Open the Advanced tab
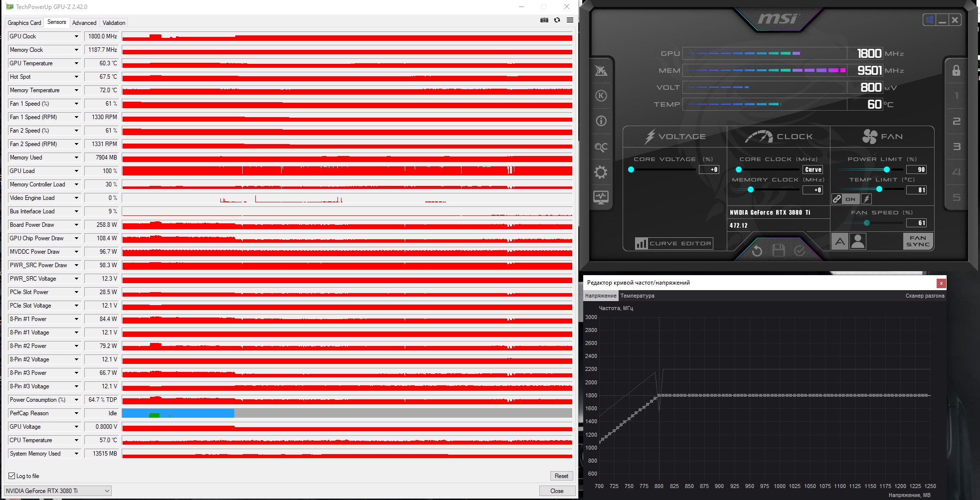 coord(84,23)
